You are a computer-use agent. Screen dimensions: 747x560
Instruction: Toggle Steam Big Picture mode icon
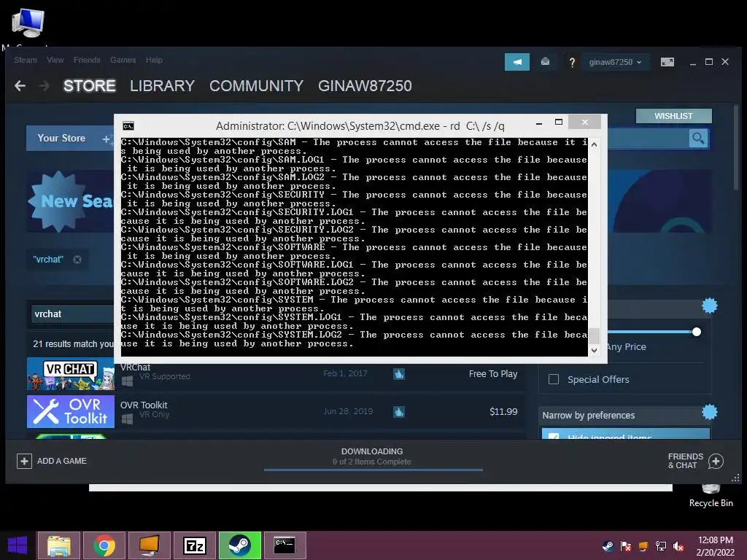[x=667, y=62]
